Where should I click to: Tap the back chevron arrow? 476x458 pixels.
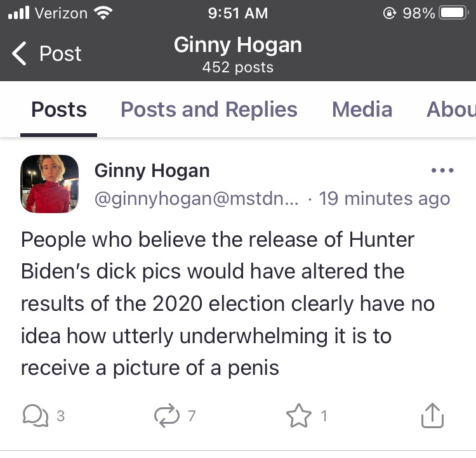click(19, 53)
